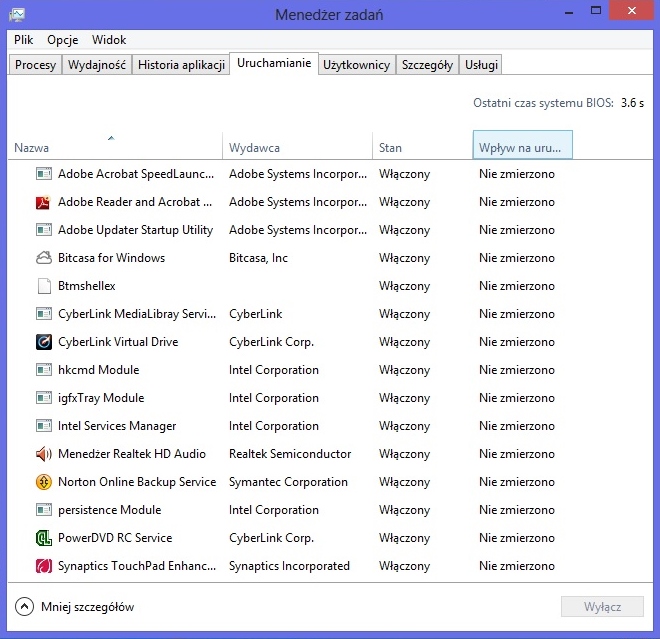Screen dimensions: 660x639
Task: Click the Symantec Corporation publisher cell
Action: [288, 482]
